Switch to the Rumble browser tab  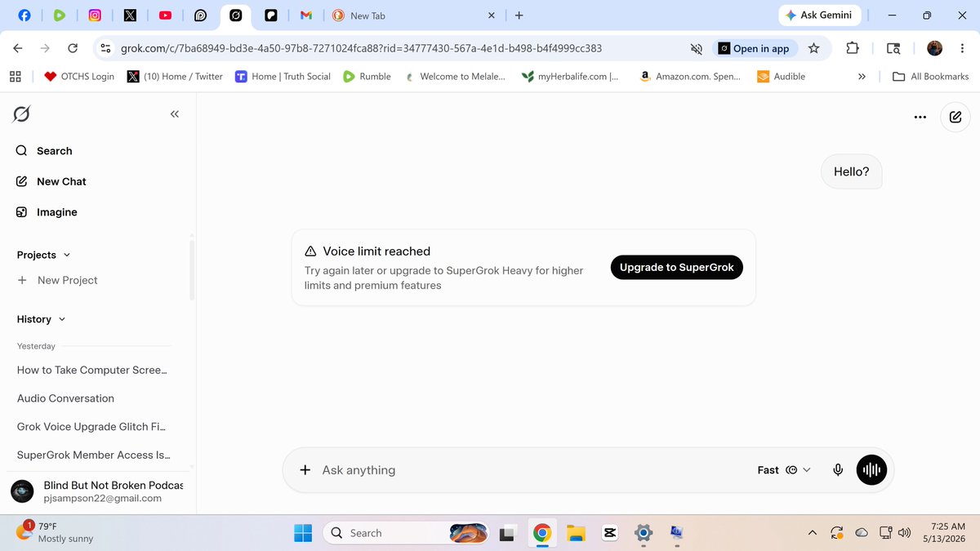pos(60,16)
